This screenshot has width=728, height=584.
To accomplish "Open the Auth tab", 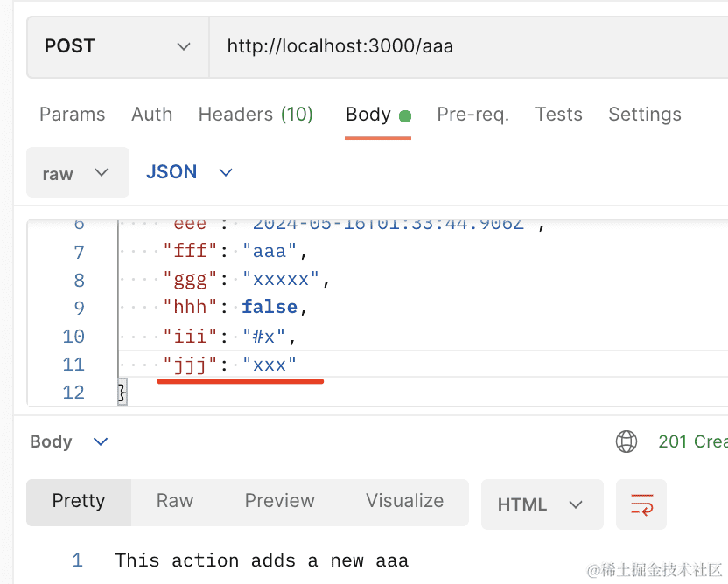I will tap(151, 115).
